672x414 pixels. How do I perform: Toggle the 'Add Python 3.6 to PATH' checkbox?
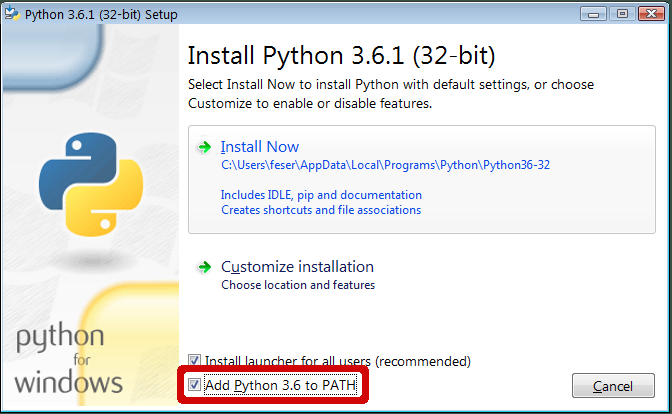(194, 384)
